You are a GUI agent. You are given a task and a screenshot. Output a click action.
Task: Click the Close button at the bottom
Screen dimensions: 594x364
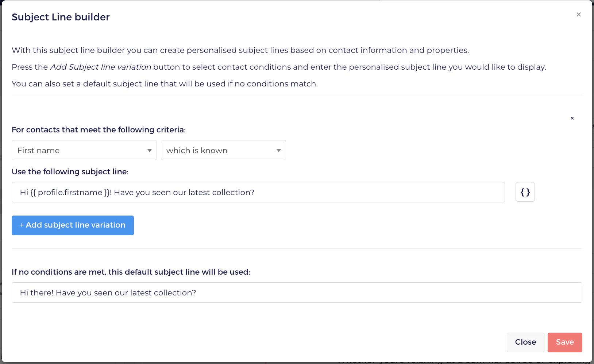(x=525, y=342)
